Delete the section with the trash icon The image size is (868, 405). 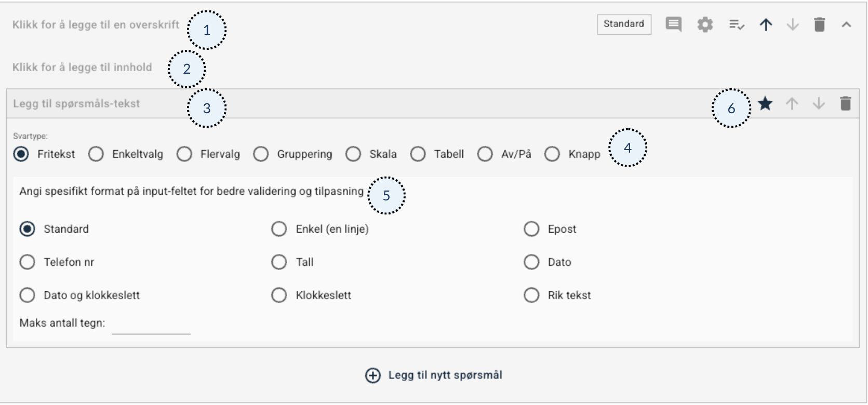[x=819, y=24]
